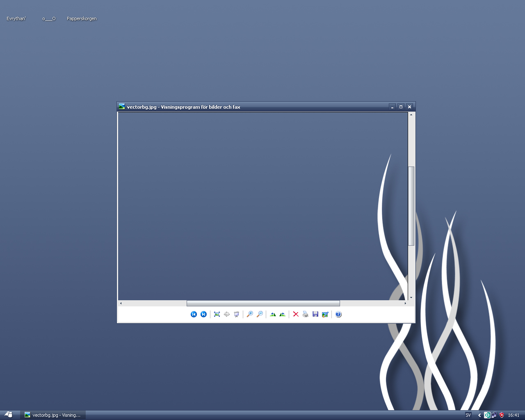
Task: Save a copy with floppy icon
Action: click(x=315, y=314)
